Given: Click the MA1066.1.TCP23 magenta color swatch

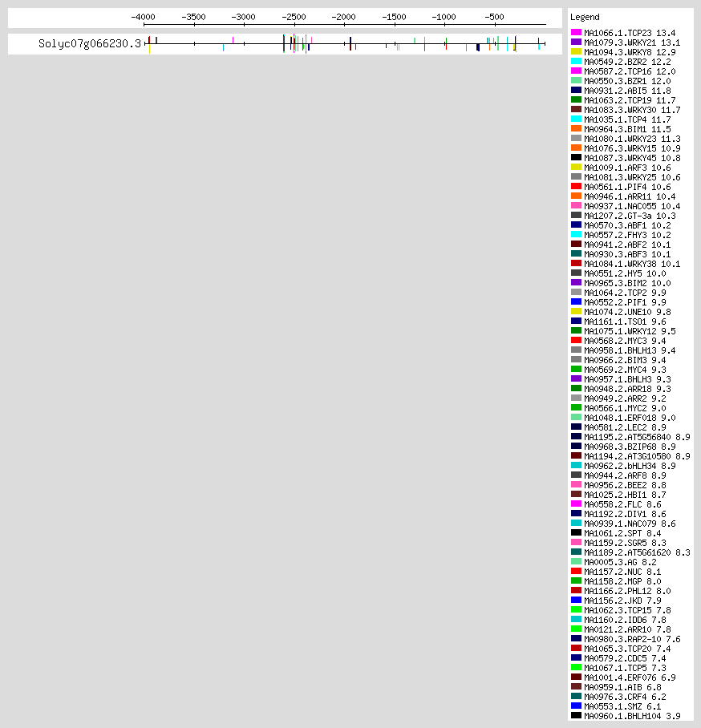Looking at the screenshot, I should [x=576, y=33].
